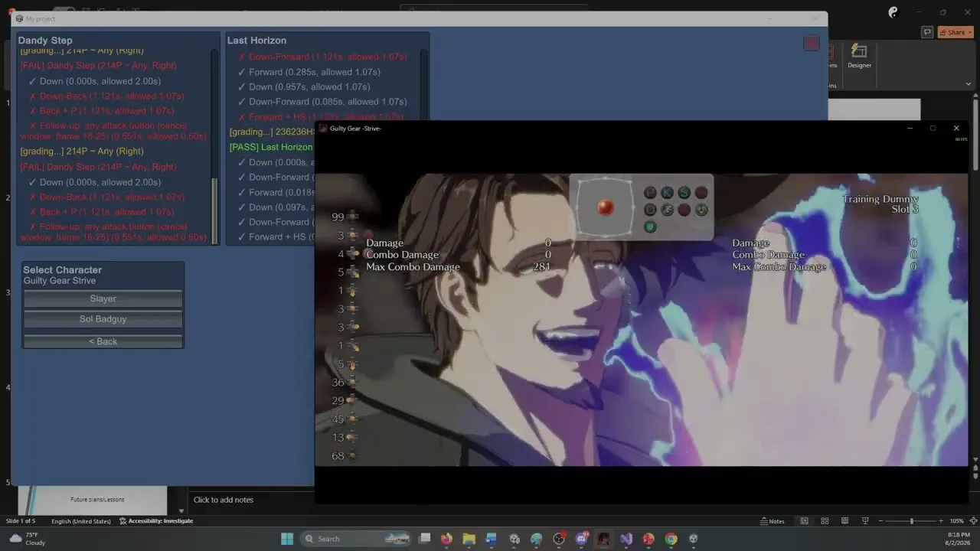This screenshot has width=980, height=551.
Task: Open Discord from the taskbar
Action: (x=582, y=539)
